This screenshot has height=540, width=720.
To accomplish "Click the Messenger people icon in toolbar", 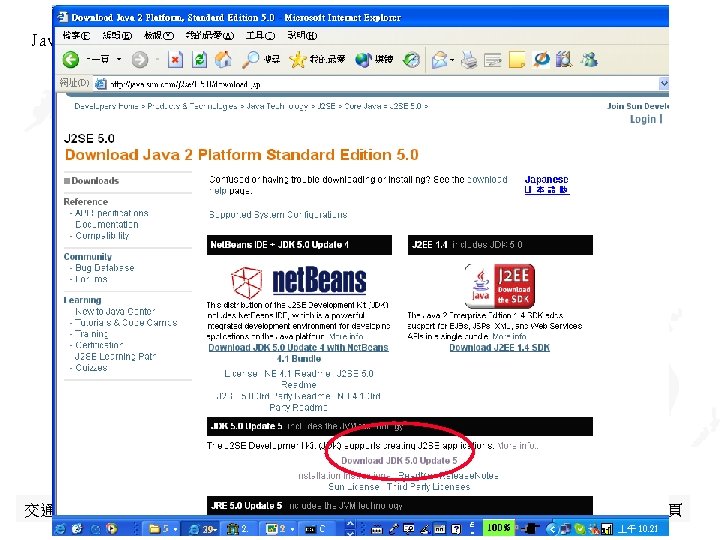I will (x=589, y=59).
